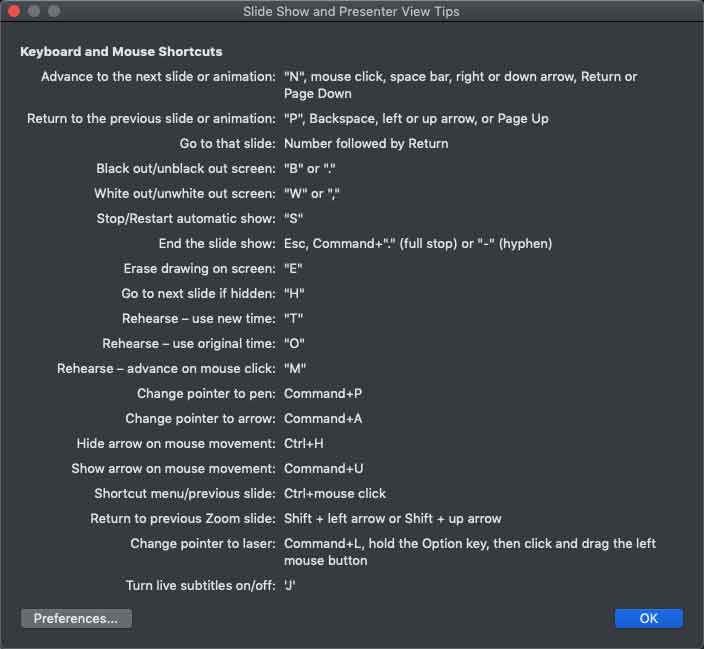
Task: Click the 'Erase drawing on screen' label
Action: pyautogui.click(x=199, y=268)
